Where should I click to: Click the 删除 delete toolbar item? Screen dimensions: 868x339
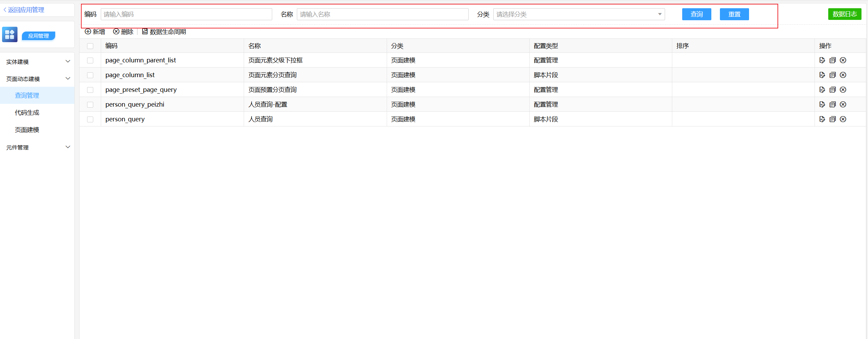[x=123, y=32]
